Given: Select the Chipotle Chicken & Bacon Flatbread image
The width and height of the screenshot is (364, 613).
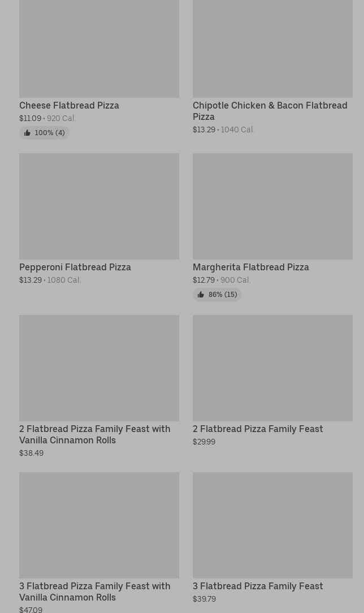Looking at the screenshot, I should tap(272, 48).
